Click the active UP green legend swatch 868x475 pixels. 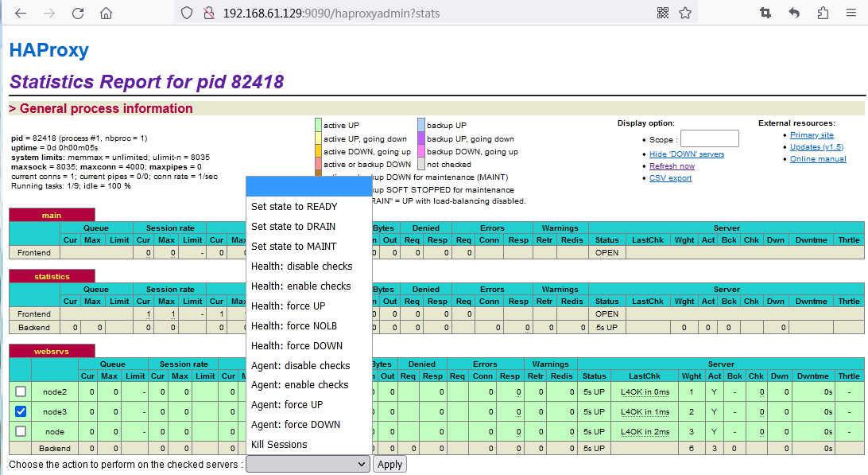click(x=318, y=125)
